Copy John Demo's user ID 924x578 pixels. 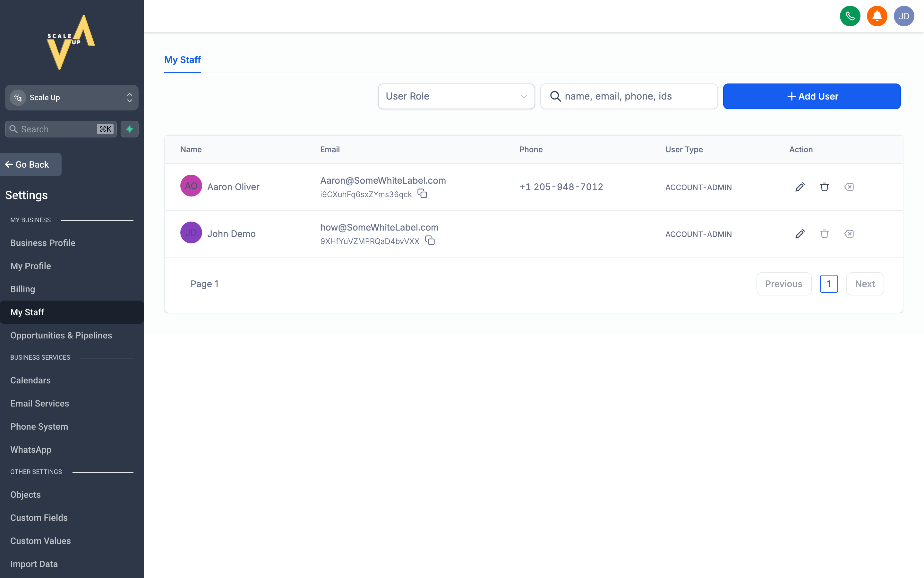point(430,241)
